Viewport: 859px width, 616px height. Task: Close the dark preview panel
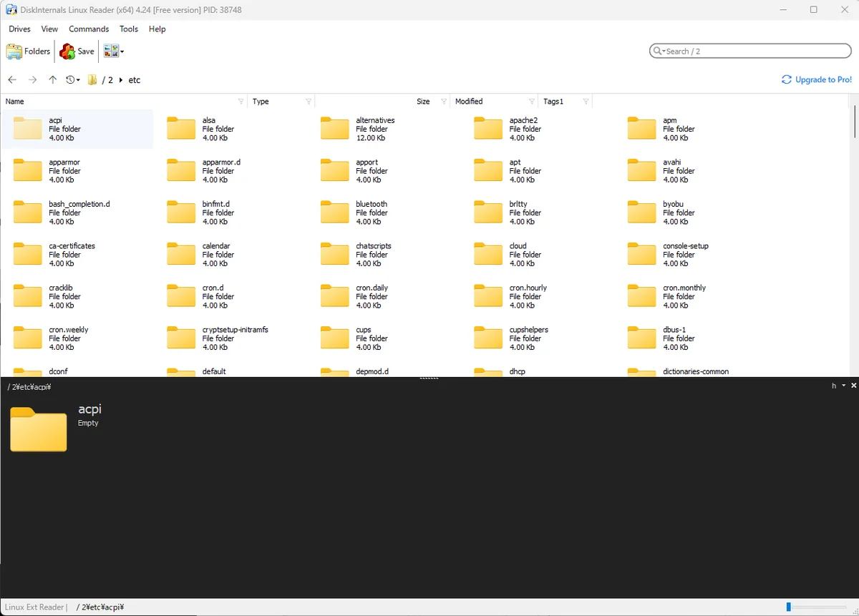coord(853,386)
